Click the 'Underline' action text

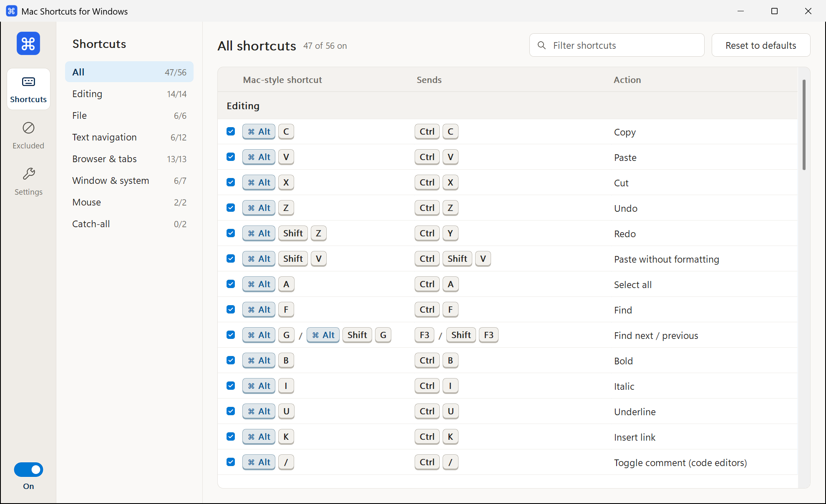pyautogui.click(x=635, y=412)
